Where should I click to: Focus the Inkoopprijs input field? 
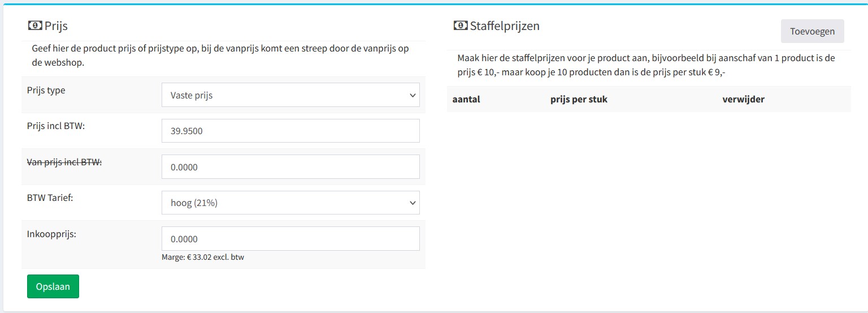point(290,238)
